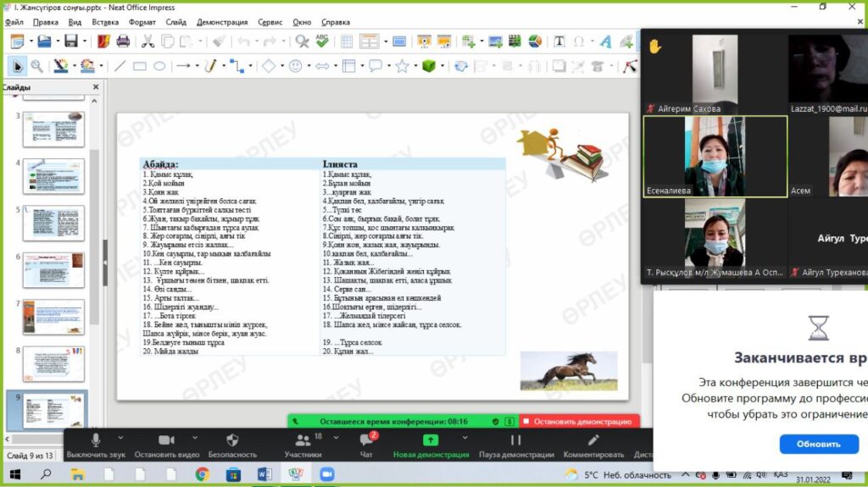Viewport: 868px width, 487px height.
Task: Close the Слайды panel with X
Action: click(96, 87)
